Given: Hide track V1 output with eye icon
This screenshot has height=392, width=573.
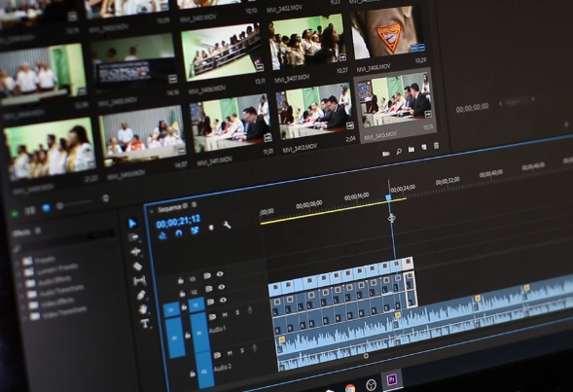Looking at the screenshot, I should tap(223, 300).
